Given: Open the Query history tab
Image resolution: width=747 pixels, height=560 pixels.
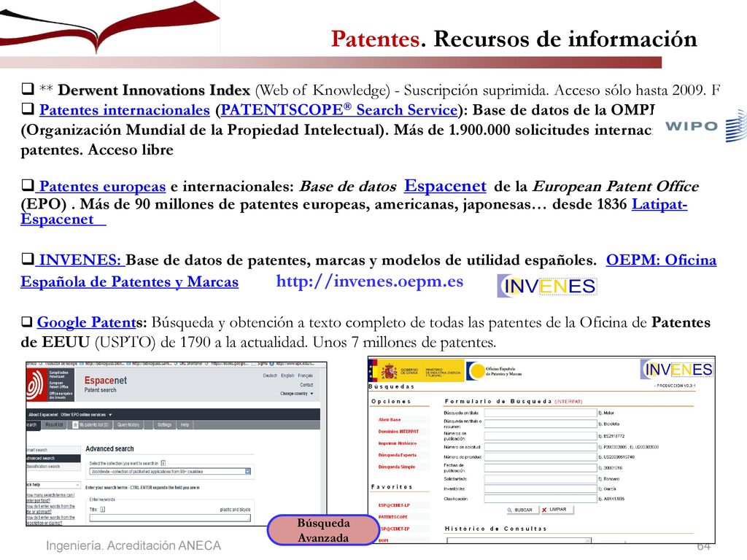Looking at the screenshot, I should point(128,425).
